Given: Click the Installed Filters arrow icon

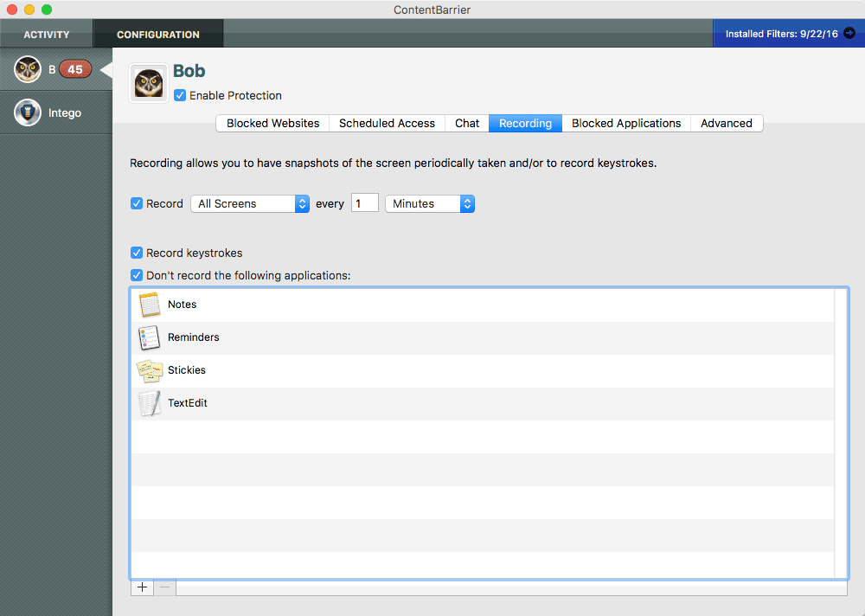Looking at the screenshot, I should click(849, 34).
